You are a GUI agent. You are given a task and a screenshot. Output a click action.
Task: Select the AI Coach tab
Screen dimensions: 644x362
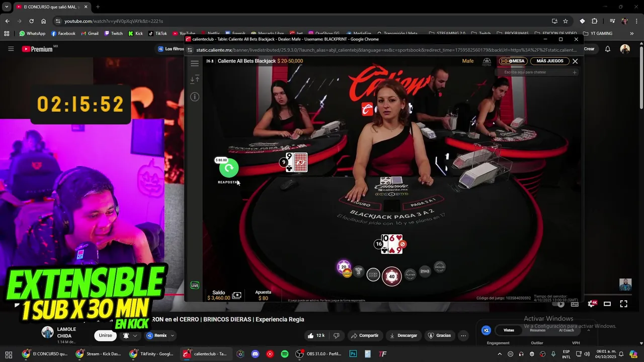tap(566, 330)
